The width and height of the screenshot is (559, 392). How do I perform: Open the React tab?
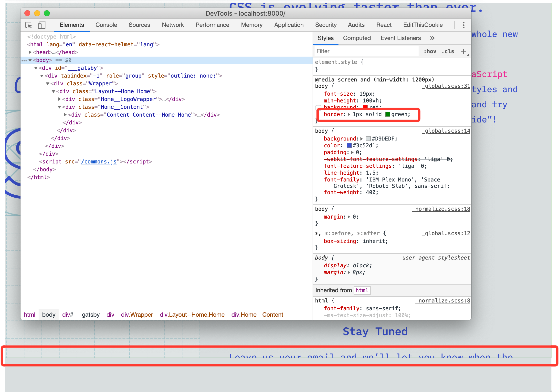[384, 25]
